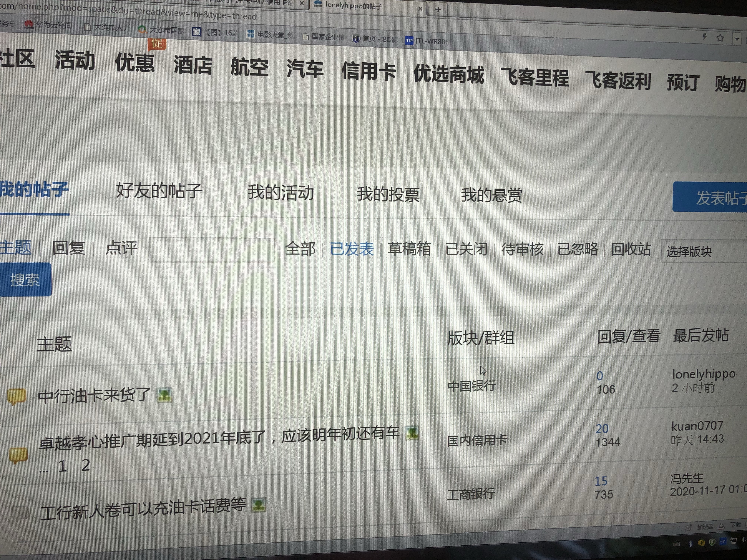Viewport: 747px width, 560px height.
Task: Close the lonelyhippo的帖子 tab
Action: point(420,9)
